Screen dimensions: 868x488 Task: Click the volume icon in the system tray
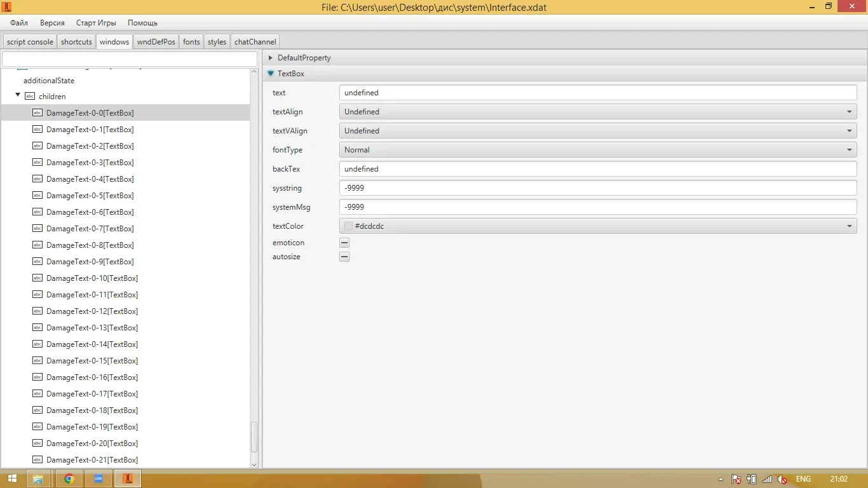[783, 479]
